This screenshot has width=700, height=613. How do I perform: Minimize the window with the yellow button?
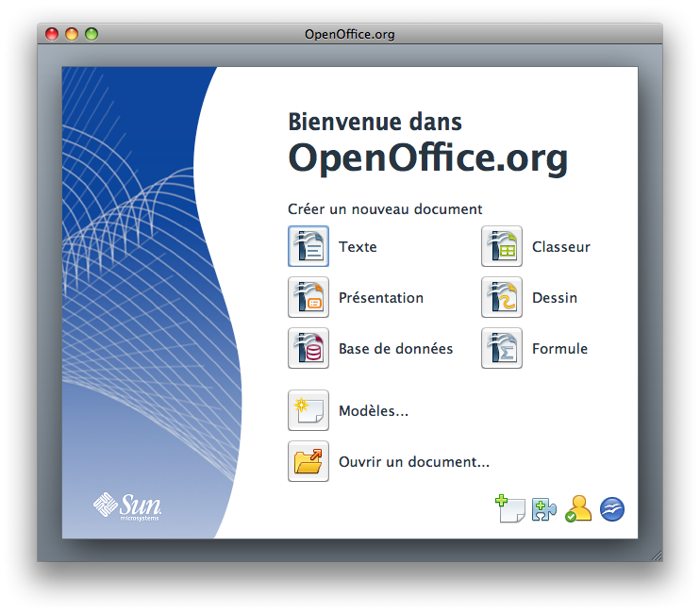click(72, 34)
